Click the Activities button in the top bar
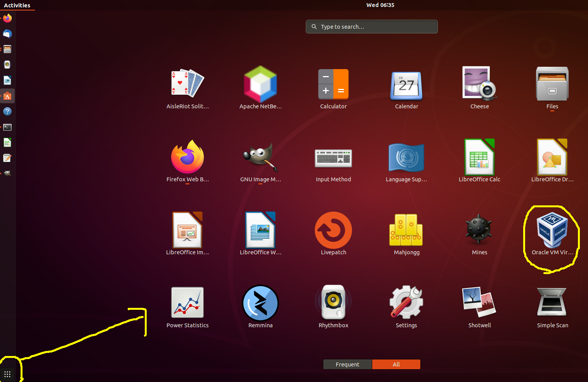Screen dimensions: 588x382 pyautogui.click(x=17, y=5)
